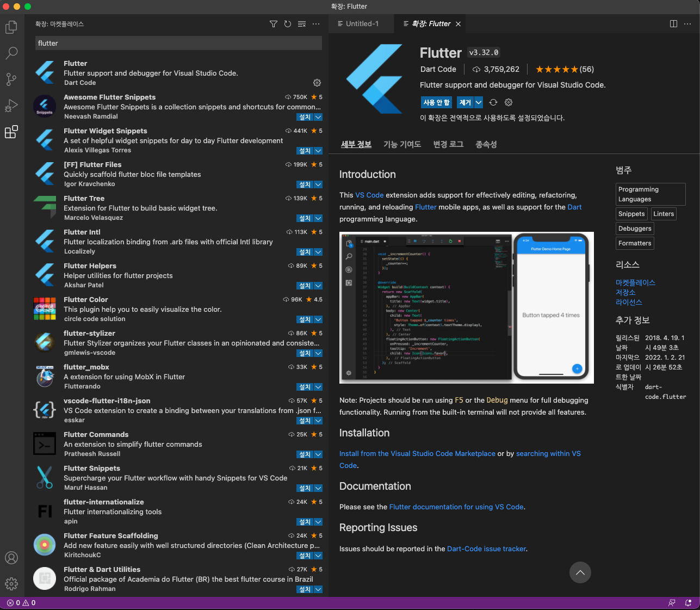Open uninstall dropdown arrow on detail page
Viewport: 700px width, 610px height.
[x=479, y=102]
